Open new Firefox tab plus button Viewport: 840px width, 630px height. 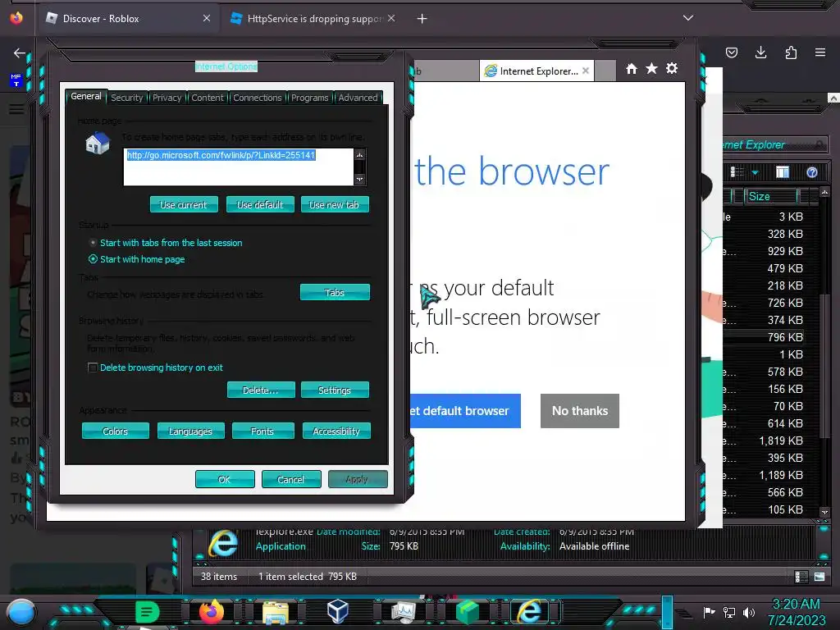pos(422,19)
